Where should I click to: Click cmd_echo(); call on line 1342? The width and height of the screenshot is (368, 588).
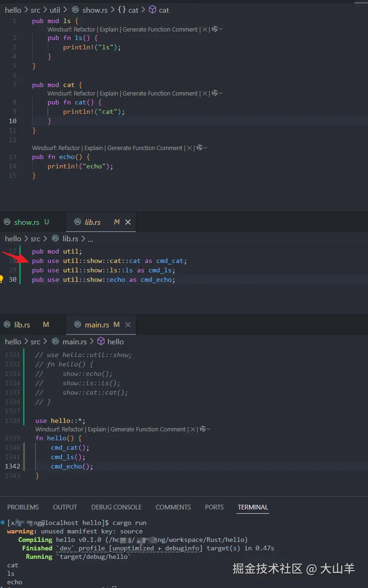tap(72, 466)
